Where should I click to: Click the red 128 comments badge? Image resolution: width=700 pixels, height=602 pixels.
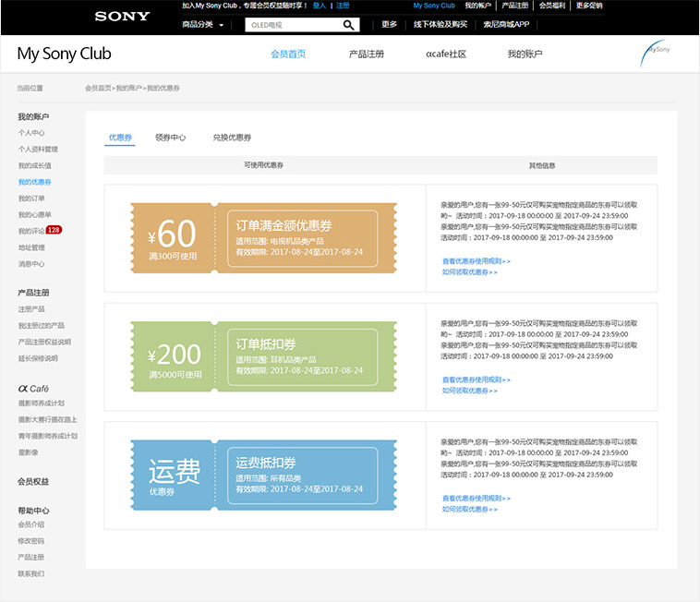pyautogui.click(x=54, y=230)
